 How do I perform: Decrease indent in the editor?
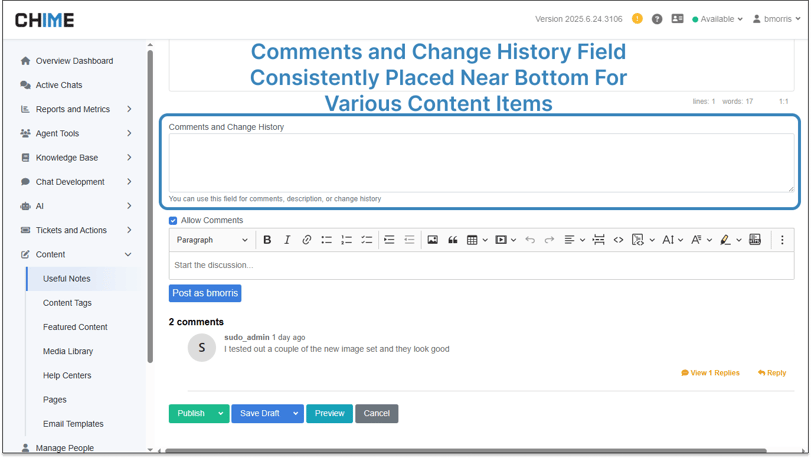409,240
